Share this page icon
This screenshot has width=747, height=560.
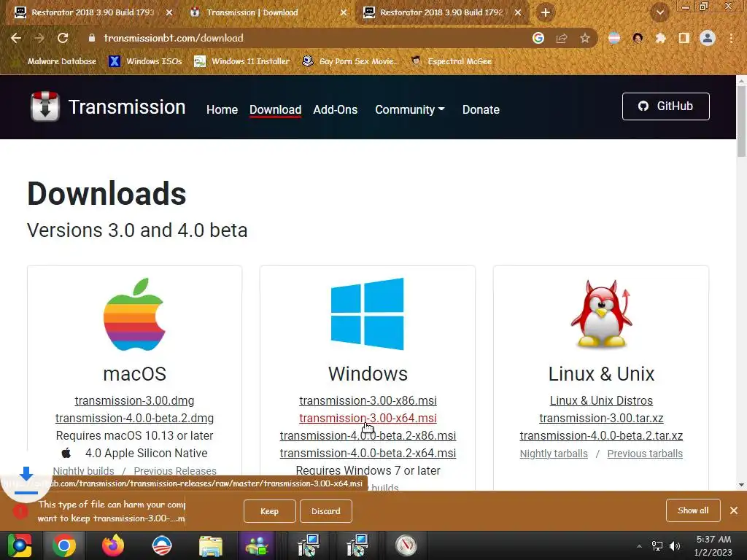(x=562, y=38)
